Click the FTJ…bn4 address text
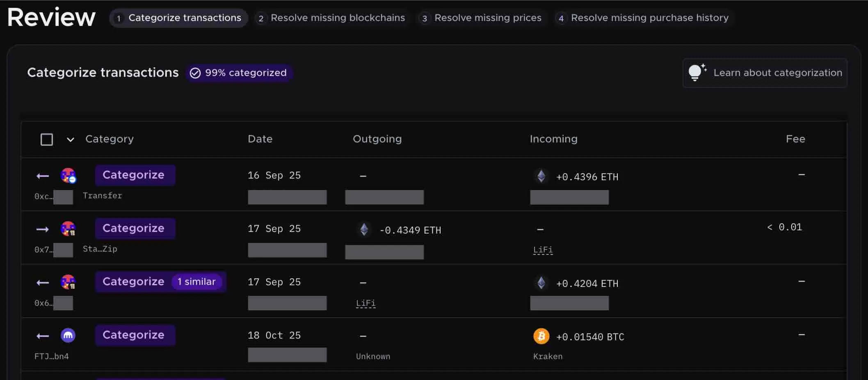Viewport: 868px width, 380px height. tap(52, 357)
